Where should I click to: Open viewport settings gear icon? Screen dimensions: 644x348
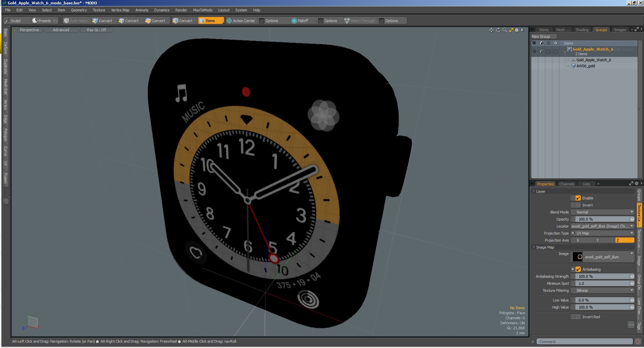pos(517,30)
